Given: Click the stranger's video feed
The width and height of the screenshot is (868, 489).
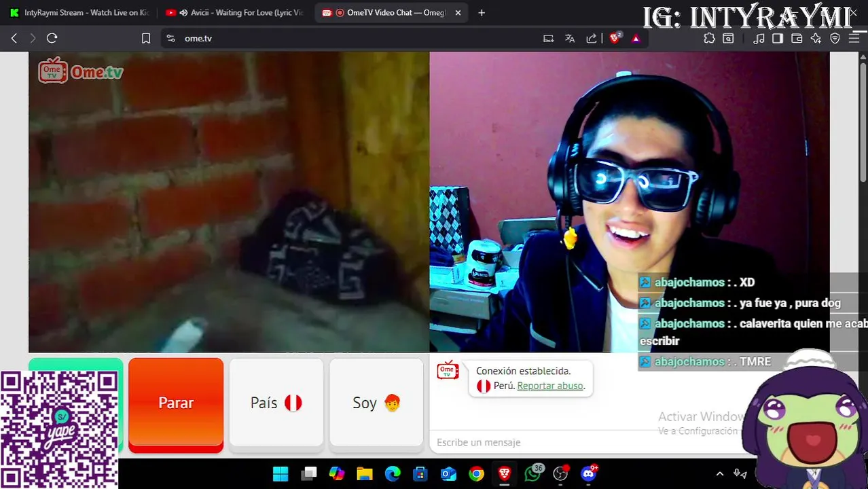Looking at the screenshot, I should coord(229,202).
